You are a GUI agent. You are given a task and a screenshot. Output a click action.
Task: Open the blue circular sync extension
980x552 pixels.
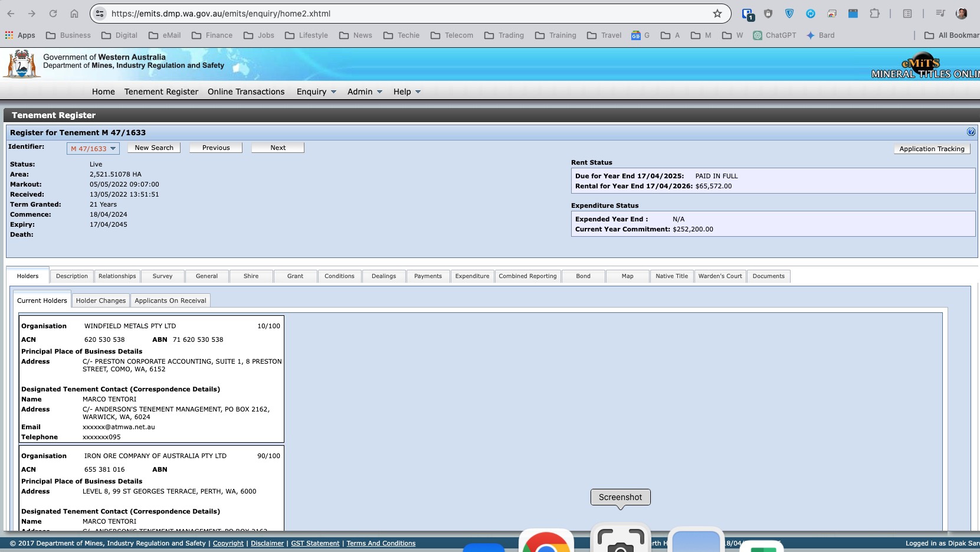coord(811,14)
